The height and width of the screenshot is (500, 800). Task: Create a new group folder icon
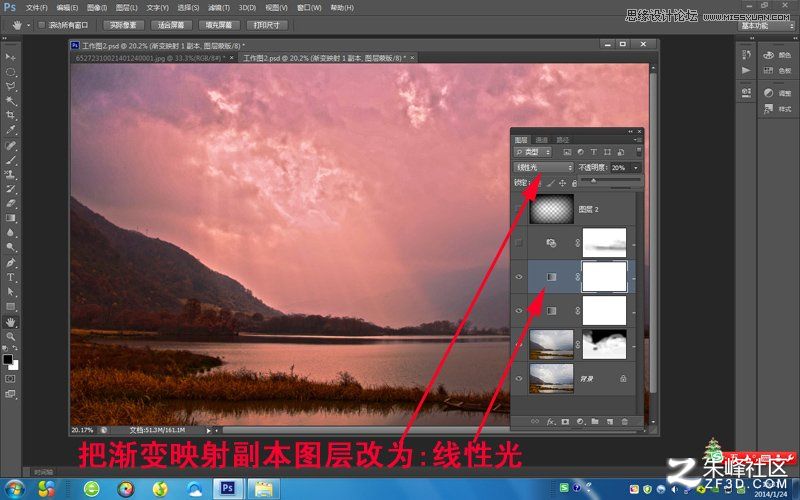595,422
